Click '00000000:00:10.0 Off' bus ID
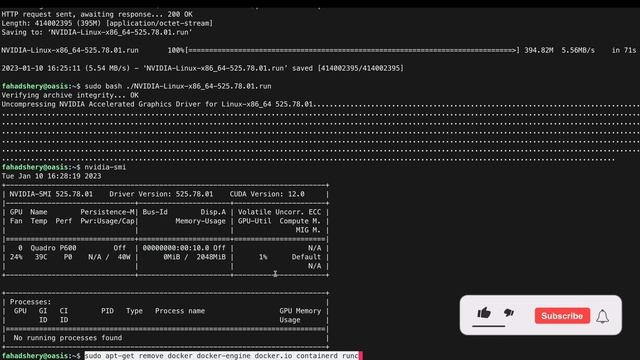The image size is (640, 360). 184,248
